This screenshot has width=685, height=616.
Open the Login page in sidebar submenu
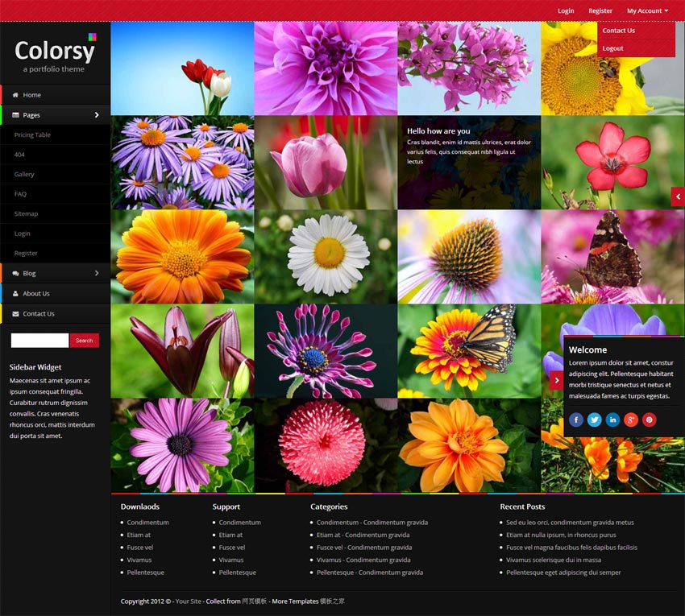click(23, 234)
